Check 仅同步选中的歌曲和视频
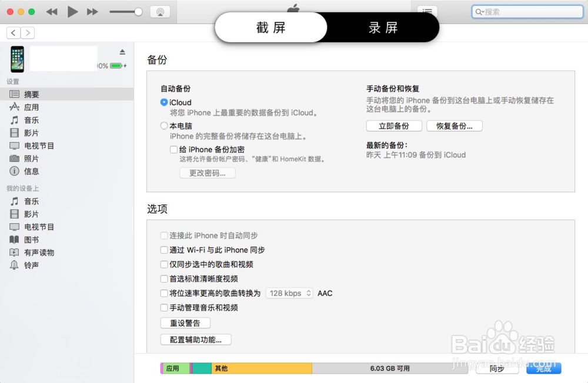Image resolution: width=588 pixels, height=383 pixels. pyautogui.click(x=164, y=264)
